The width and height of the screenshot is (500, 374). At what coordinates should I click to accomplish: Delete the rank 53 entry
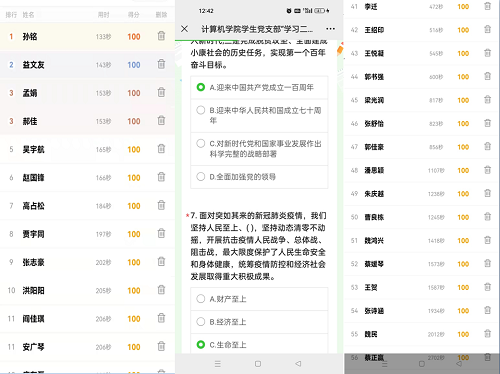[x=487, y=287]
